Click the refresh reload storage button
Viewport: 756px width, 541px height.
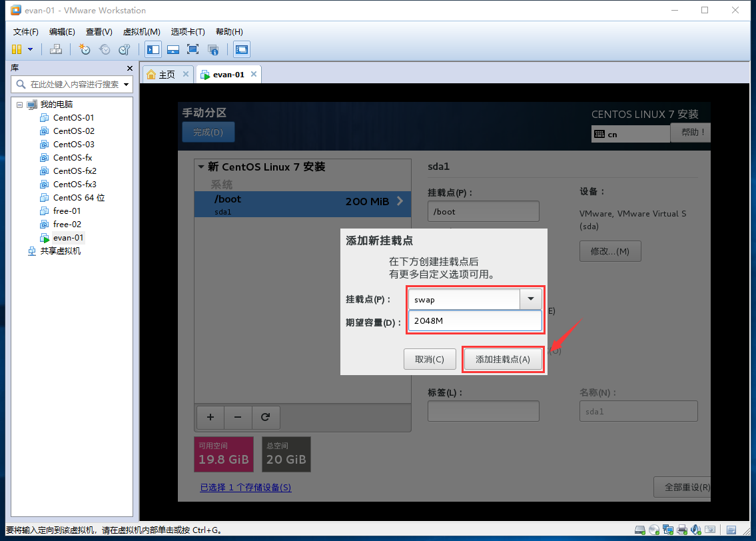(x=266, y=417)
